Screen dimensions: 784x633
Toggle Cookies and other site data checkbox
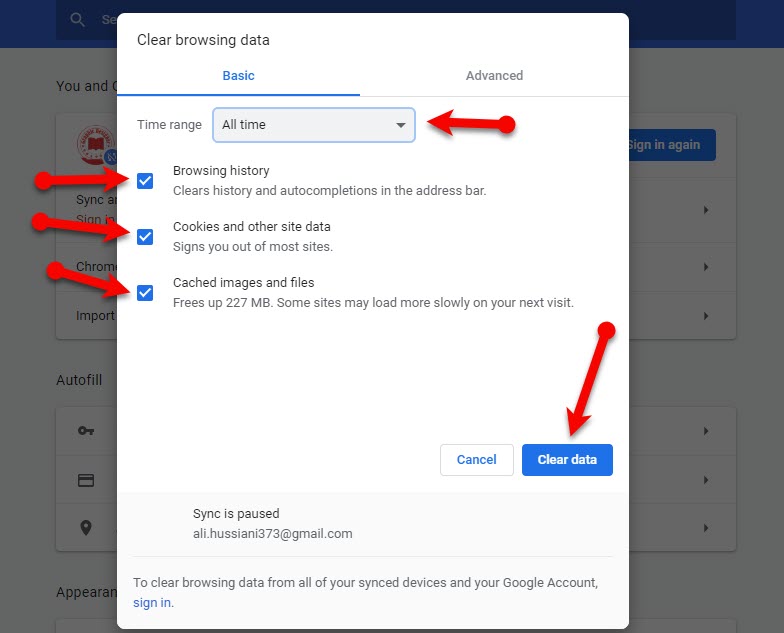(145, 237)
